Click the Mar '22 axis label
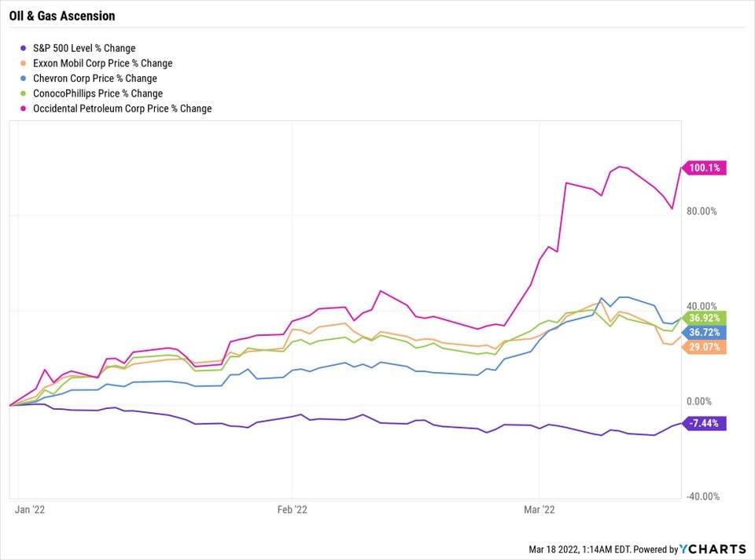 540,510
